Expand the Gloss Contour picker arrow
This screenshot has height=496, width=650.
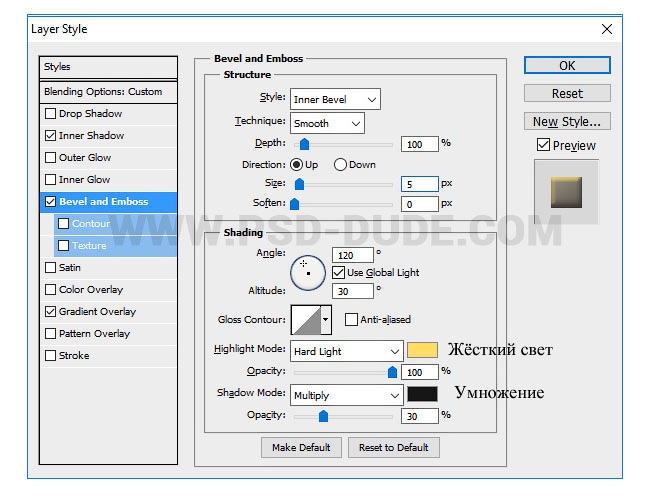326,319
